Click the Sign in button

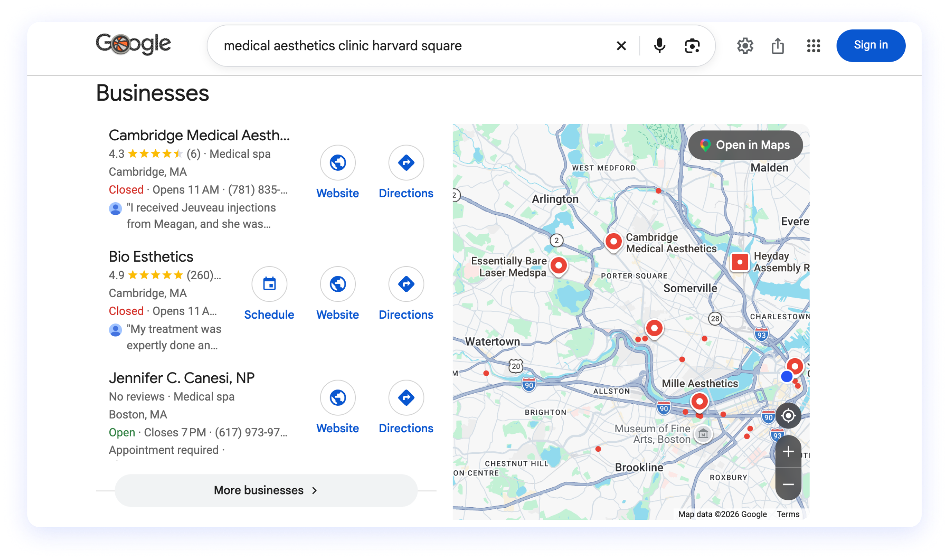click(871, 45)
